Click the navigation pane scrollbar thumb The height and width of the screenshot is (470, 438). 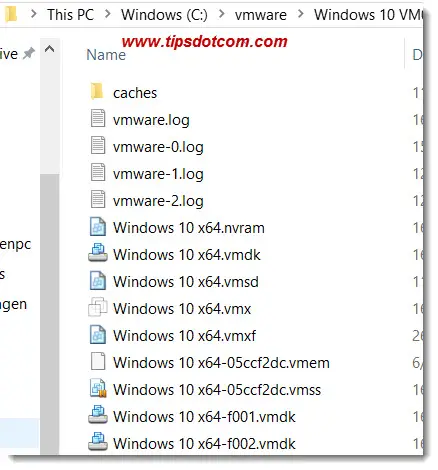point(50,313)
